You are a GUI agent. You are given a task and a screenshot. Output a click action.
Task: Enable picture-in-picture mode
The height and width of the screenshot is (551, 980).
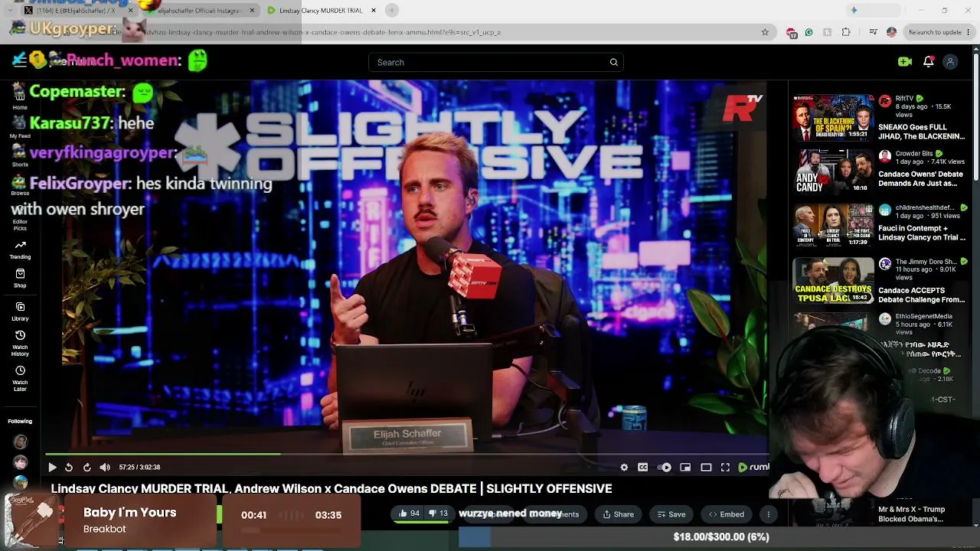[685, 467]
